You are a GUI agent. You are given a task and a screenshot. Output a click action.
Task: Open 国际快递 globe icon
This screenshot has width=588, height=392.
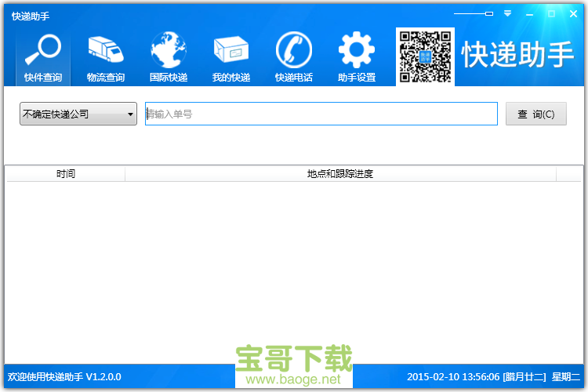click(x=169, y=58)
